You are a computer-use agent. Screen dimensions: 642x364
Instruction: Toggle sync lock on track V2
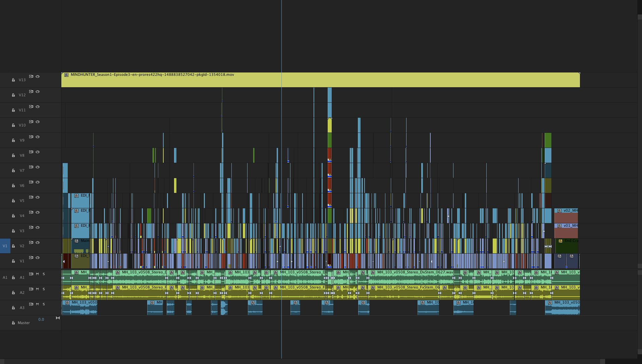[x=31, y=243]
